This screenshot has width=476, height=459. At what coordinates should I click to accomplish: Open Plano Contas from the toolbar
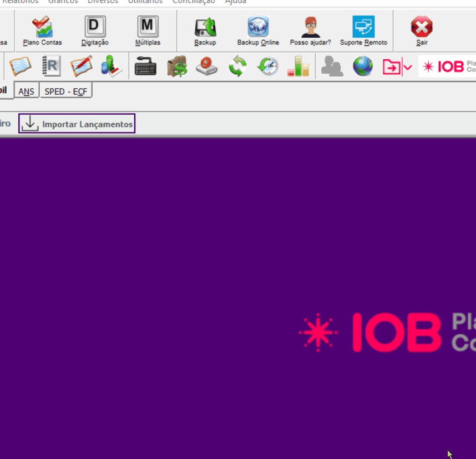click(42, 31)
